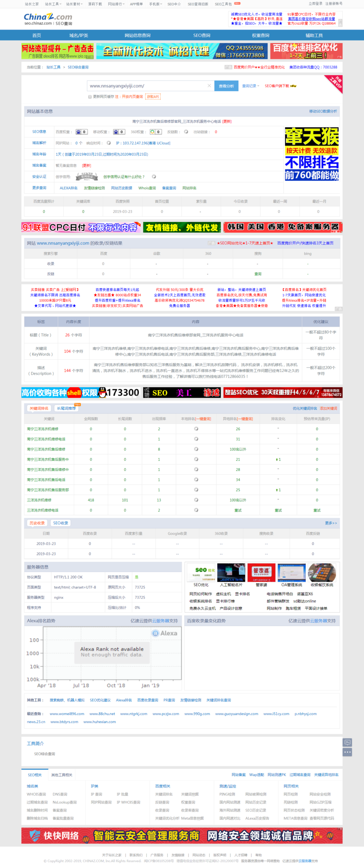Click the grey 创宇信用 certification badge
The width and height of the screenshot is (364, 868).
[86, 177]
